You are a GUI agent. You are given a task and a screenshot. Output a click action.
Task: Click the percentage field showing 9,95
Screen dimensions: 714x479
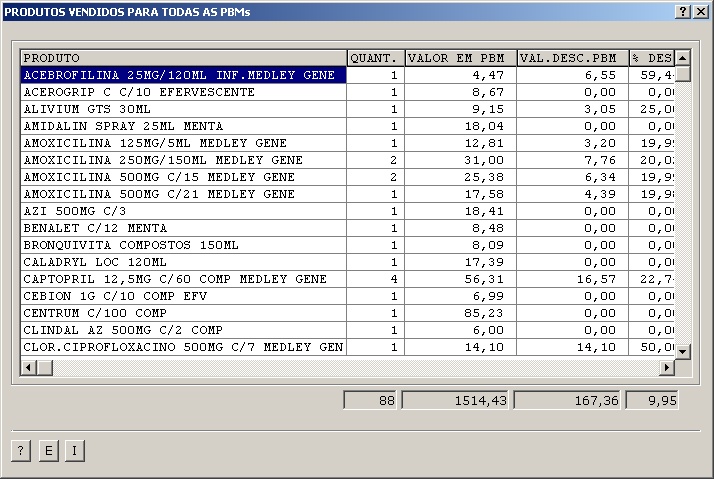click(652, 400)
